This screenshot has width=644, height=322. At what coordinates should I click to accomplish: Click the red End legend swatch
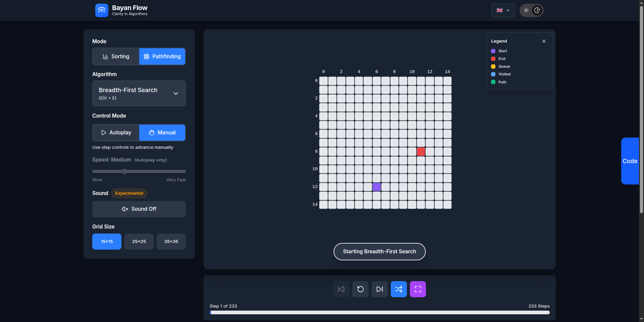click(x=493, y=59)
